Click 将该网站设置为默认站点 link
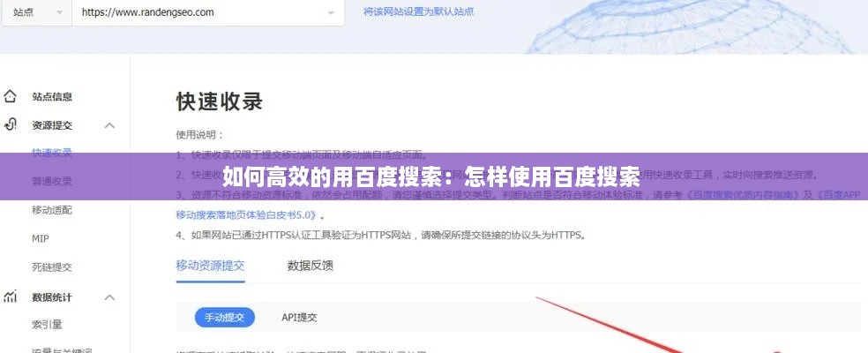 point(418,11)
